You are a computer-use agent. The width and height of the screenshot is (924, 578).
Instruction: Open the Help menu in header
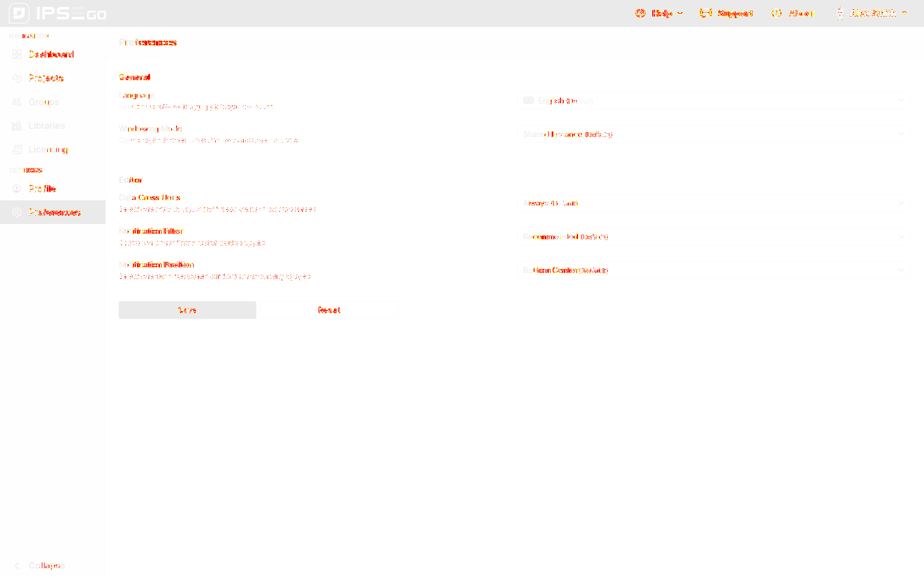[659, 13]
